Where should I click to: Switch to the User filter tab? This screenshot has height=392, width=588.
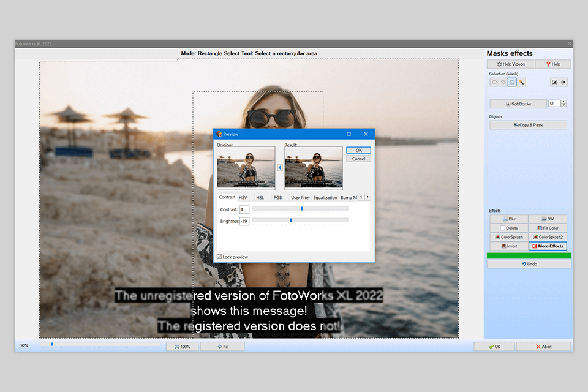tap(300, 198)
